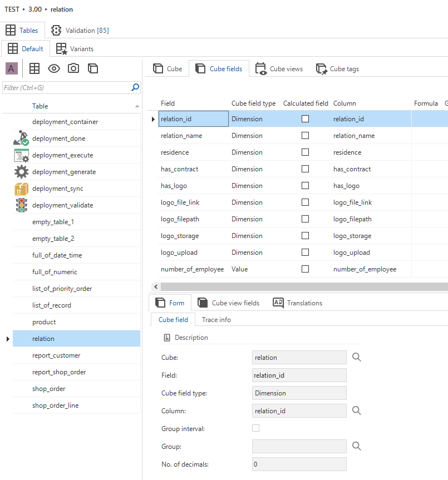Click TEST in the breadcrumb
Viewport: 448px width, 480px height.
tap(12, 9)
